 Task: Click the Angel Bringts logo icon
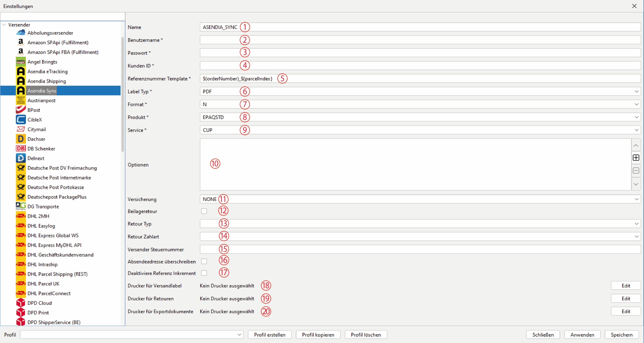[x=21, y=62]
